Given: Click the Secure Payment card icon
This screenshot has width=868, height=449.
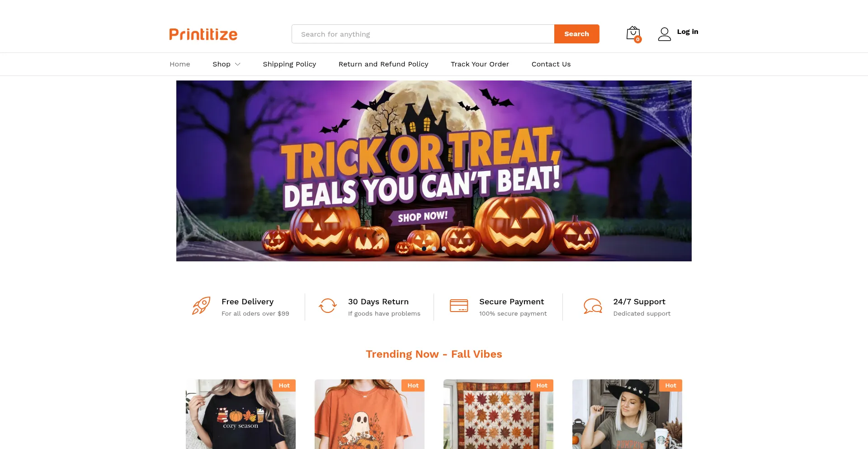Looking at the screenshot, I should (x=459, y=306).
